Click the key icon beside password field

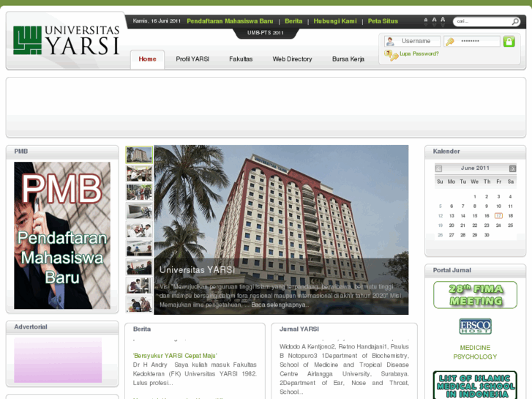[x=450, y=42]
